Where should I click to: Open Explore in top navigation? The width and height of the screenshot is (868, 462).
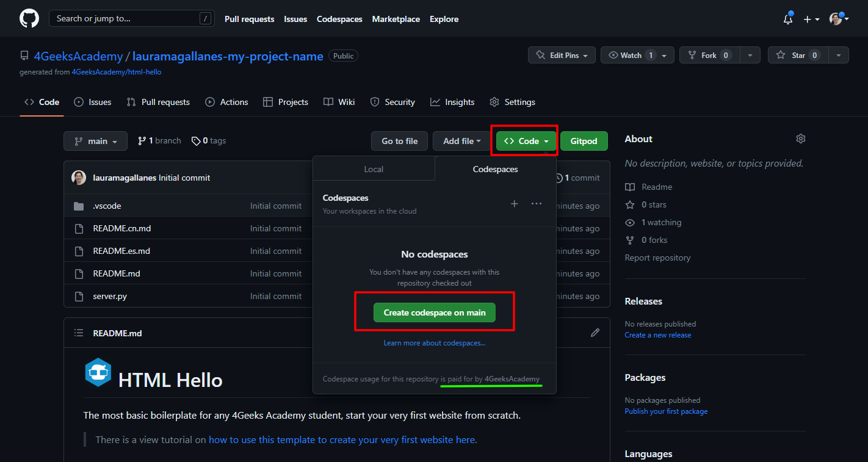coord(444,19)
